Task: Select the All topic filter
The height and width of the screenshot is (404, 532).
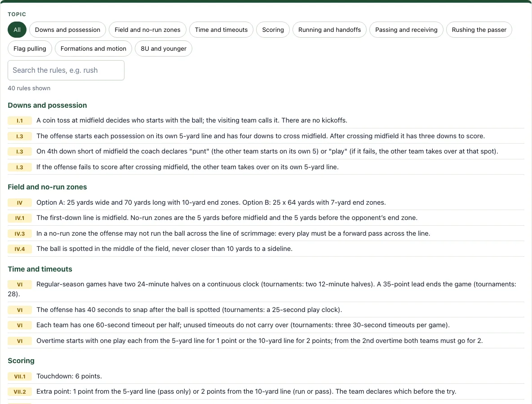Action: (17, 30)
